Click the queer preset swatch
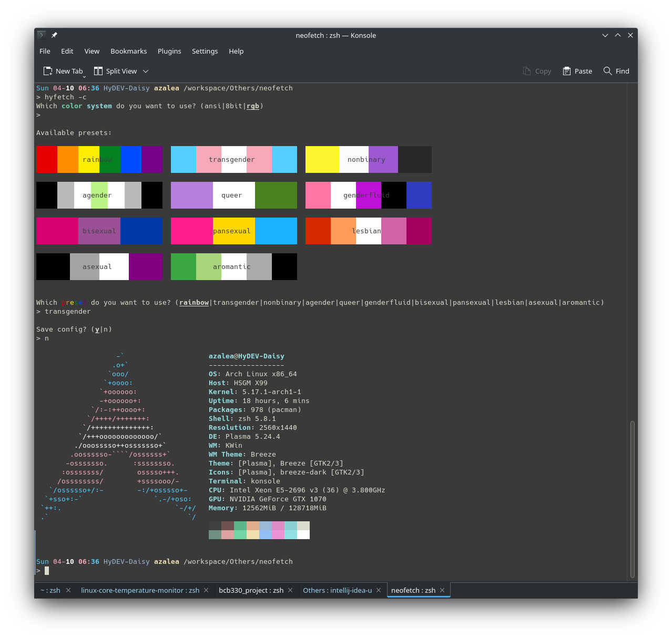This screenshot has height=639, width=672. tap(234, 195)
